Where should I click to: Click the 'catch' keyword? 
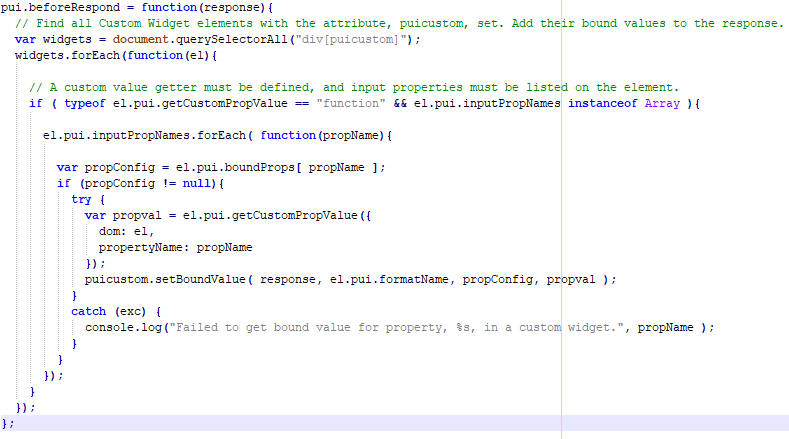89,312
